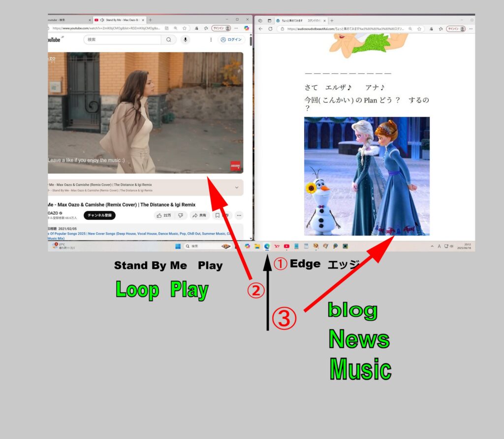504x439 pixels.
Task: View site info icon in blog address bar
Action: [282, 29]
